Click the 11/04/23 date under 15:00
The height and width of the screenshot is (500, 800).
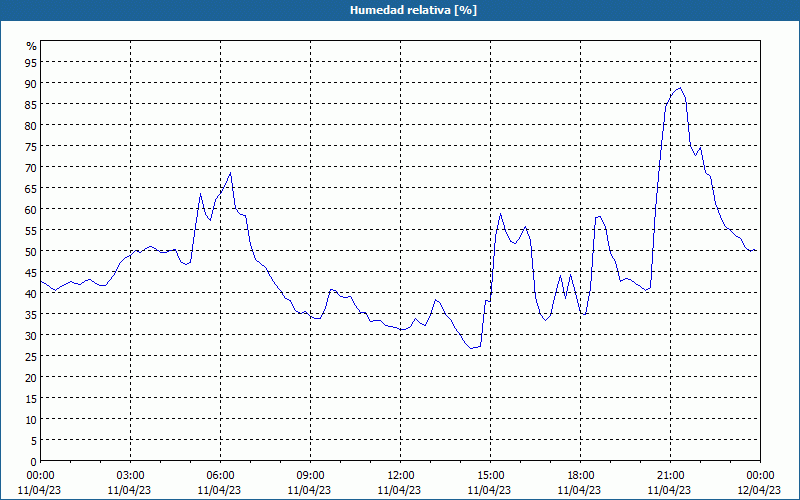[x=489, y=490]
